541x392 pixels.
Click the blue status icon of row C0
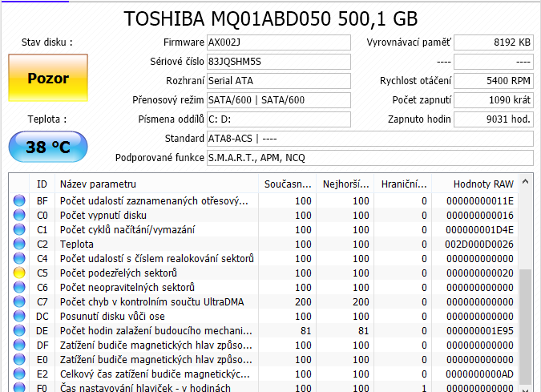[19, 215]
